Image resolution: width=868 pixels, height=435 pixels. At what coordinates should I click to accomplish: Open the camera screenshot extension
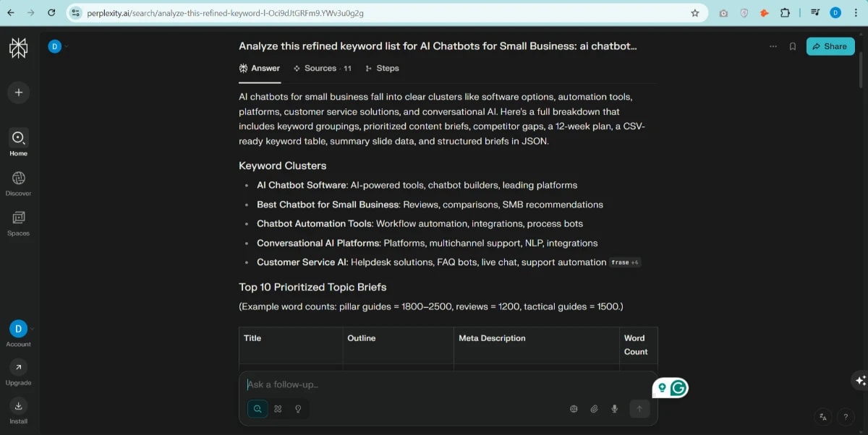[723, 12]
